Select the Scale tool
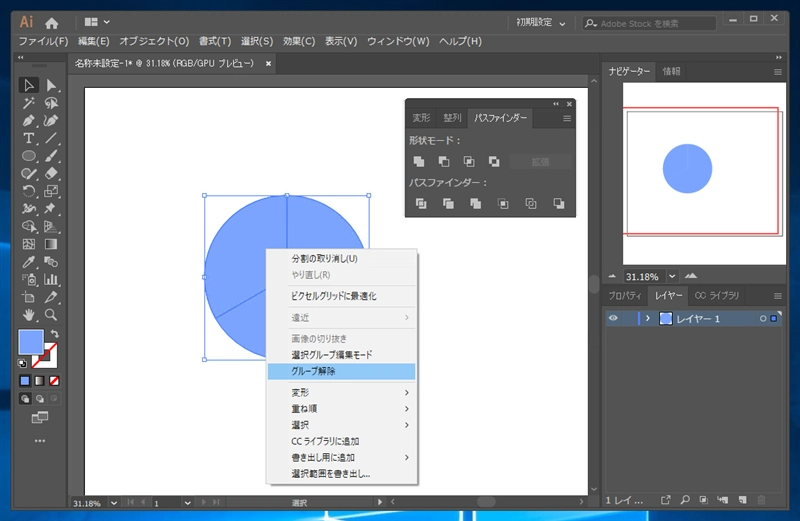Screen dimensions: 800x521 coord(51,191)
